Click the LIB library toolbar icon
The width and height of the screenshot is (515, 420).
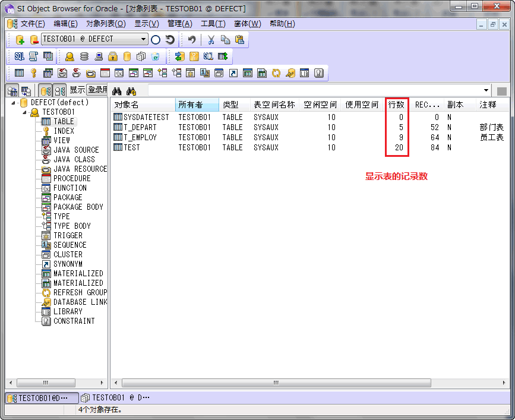click(x=305, y=73)
